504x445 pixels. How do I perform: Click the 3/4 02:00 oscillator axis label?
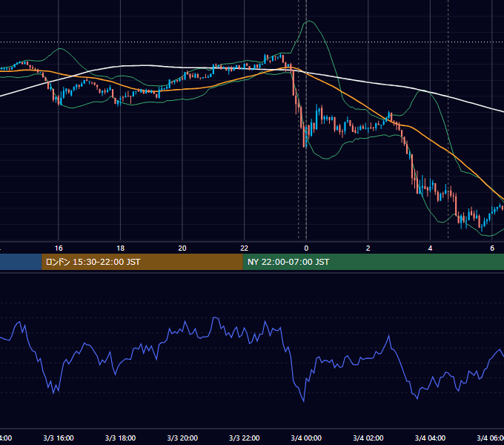pos(368,438)
